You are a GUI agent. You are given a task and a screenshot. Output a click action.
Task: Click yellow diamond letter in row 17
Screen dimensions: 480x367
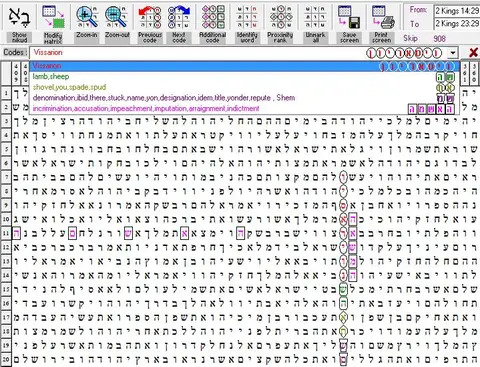tap(343, 317)
